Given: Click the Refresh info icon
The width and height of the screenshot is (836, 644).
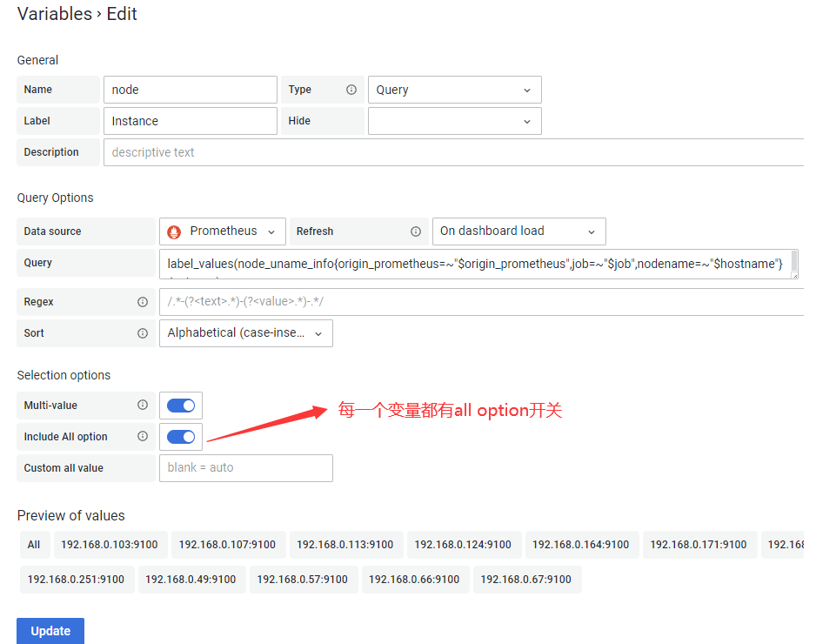Looking at the screenshot, I should 416,231.
